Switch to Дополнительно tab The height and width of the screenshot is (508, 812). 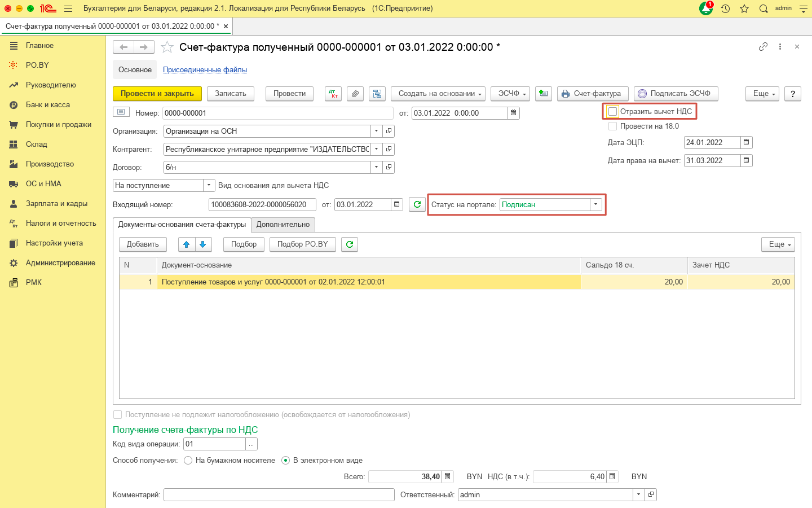283,225
